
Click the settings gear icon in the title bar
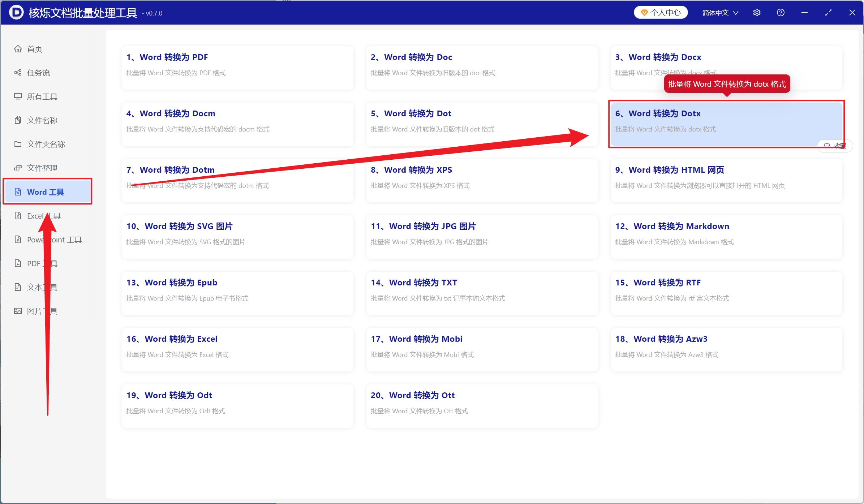point(757,13)
